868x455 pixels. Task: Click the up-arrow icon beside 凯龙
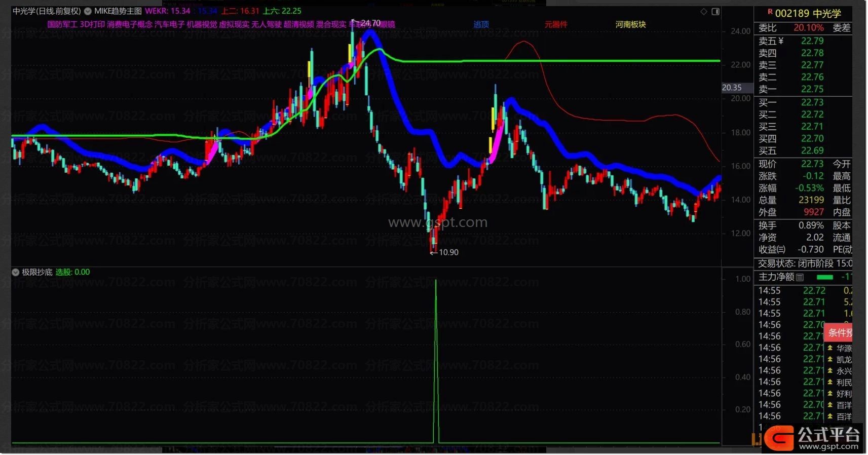point(830,359)
